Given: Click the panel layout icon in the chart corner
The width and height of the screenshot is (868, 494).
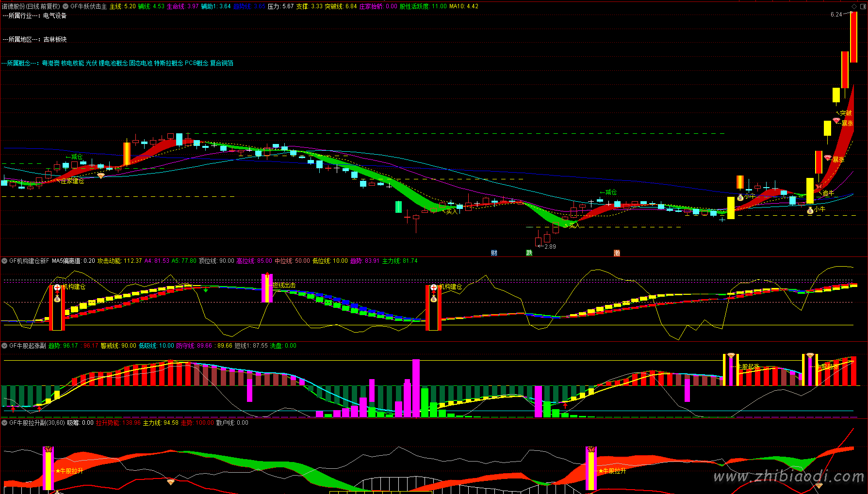Looking at the screenshot, I should tap(863, 6).
